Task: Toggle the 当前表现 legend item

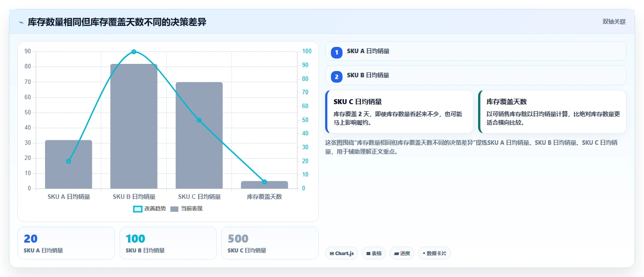Action: click(x=186, y=209)
